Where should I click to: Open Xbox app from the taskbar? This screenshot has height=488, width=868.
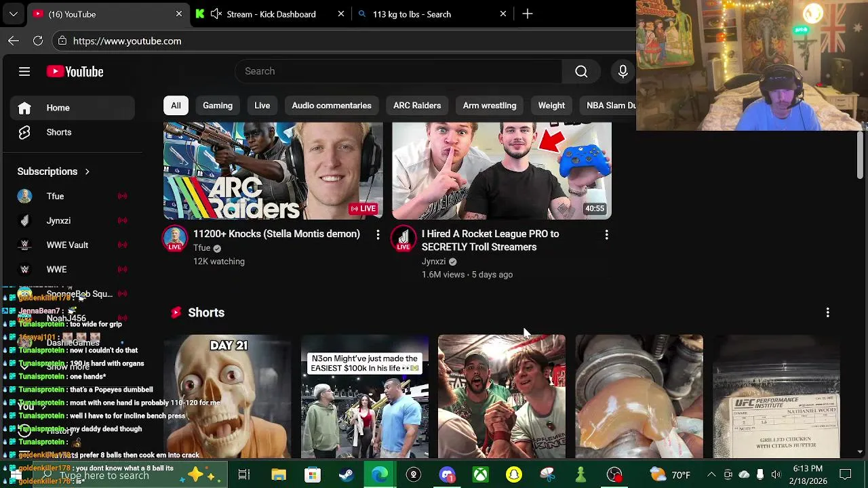pyautogui.click(x=480, y=474)
